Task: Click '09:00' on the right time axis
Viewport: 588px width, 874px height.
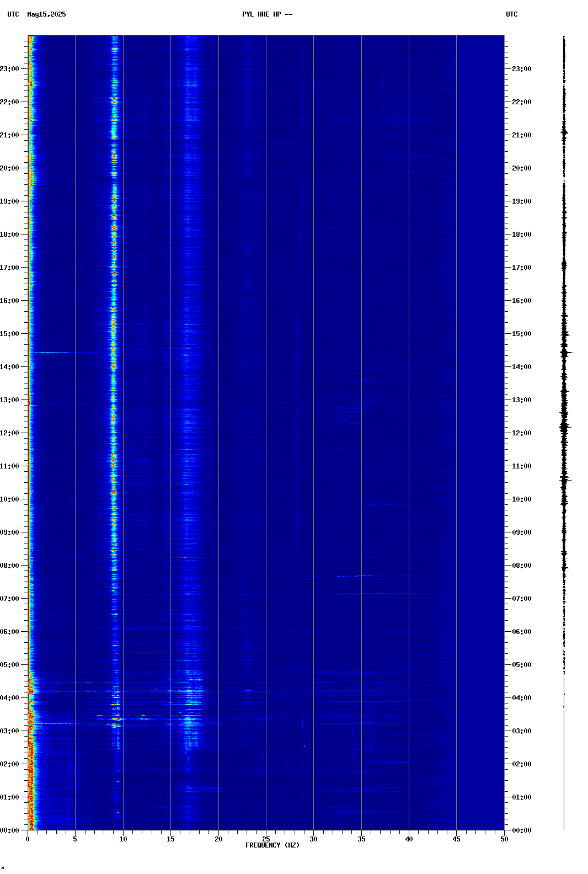Action: click(522, 532)
